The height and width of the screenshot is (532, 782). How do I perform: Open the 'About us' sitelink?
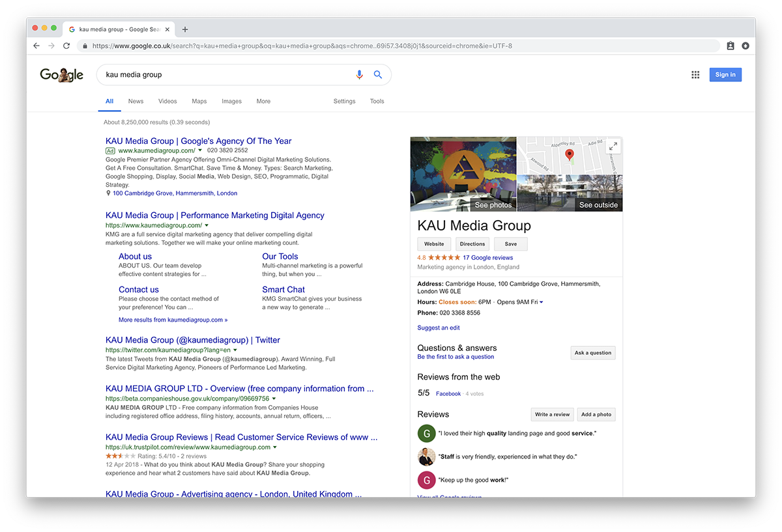(x=135, y=257)
